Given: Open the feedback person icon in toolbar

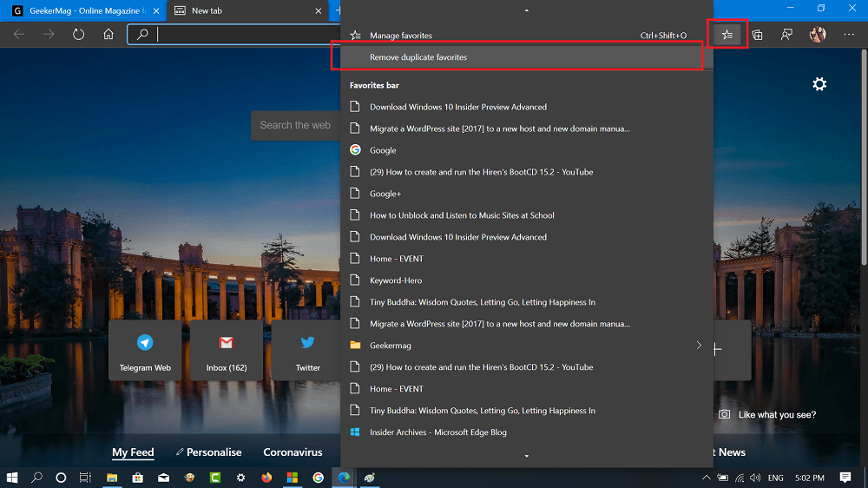Looking at the screenshot, I should (786, 35).
